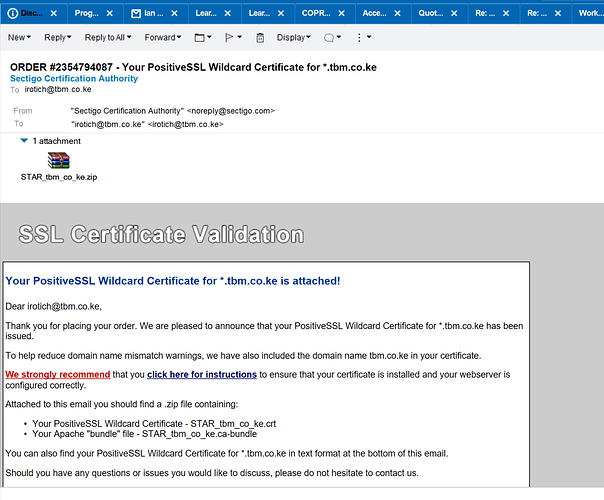
Task: Open the New message dropdown
Action: [x=19, y=37]
